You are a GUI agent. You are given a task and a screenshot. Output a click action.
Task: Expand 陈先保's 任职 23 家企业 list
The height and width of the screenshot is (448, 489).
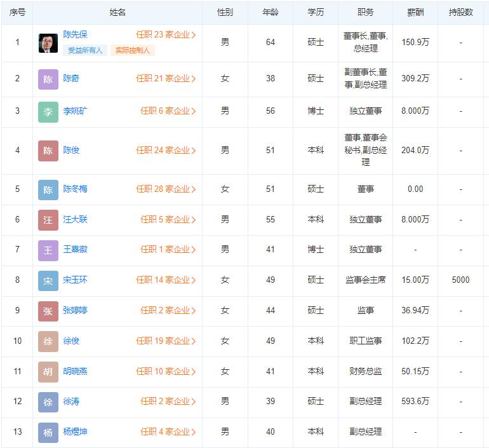coord(166,35)
